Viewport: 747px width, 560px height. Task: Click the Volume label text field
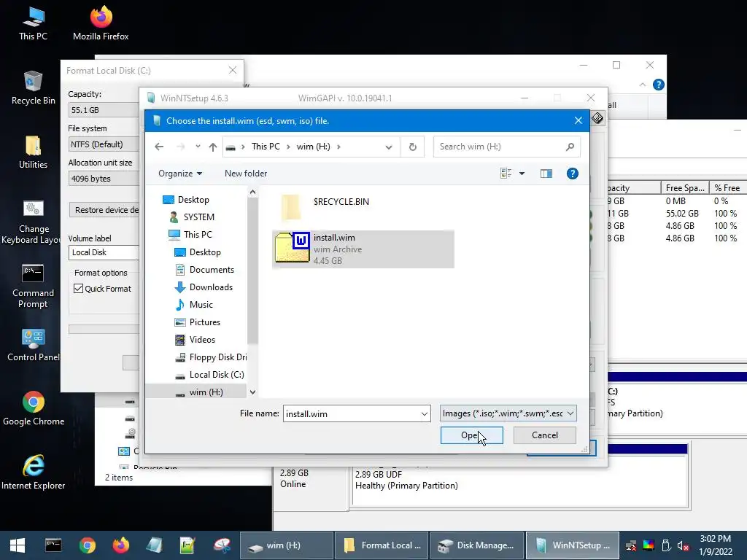click(x=104, y=252)
